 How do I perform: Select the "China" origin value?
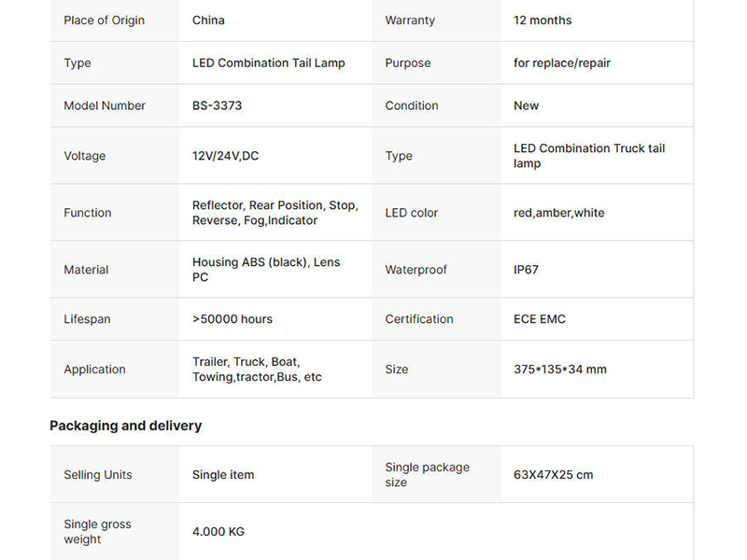[x=208, y=21]
